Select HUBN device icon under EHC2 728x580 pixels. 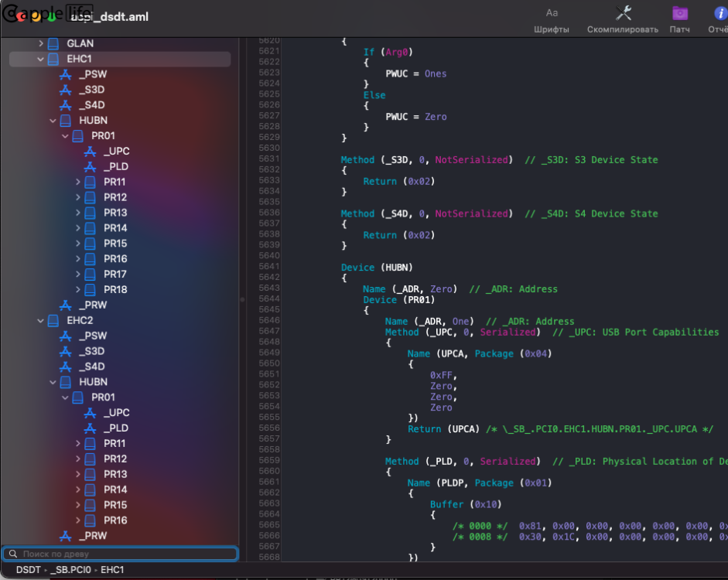66,382
